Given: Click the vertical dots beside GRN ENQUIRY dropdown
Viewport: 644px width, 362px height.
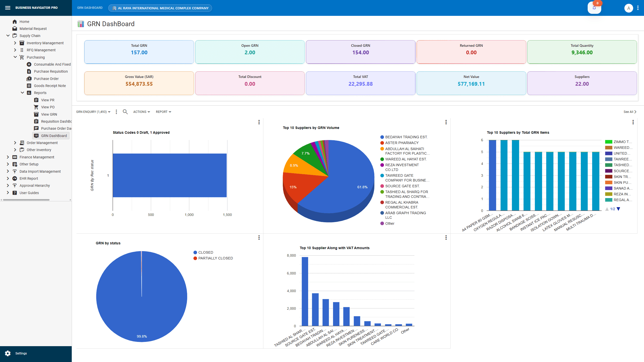Looking at the screenshot, I should [116, 112].
